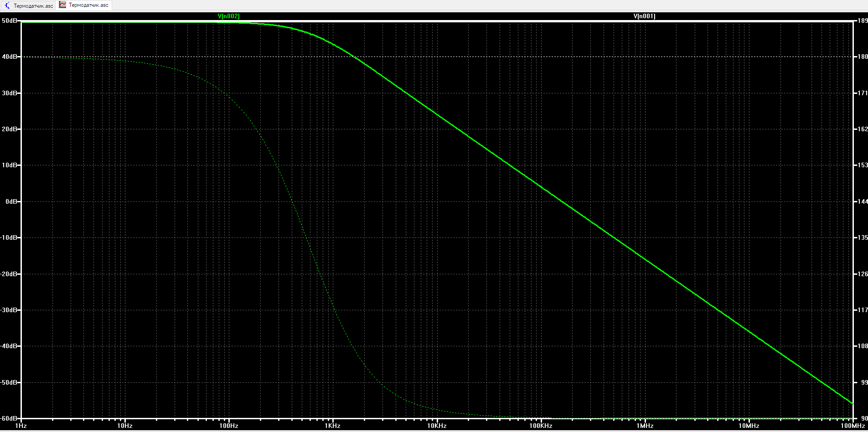
Task: Click the 1MHz frequency axis label
Action: pyautogui.click(x=645, y=426)
